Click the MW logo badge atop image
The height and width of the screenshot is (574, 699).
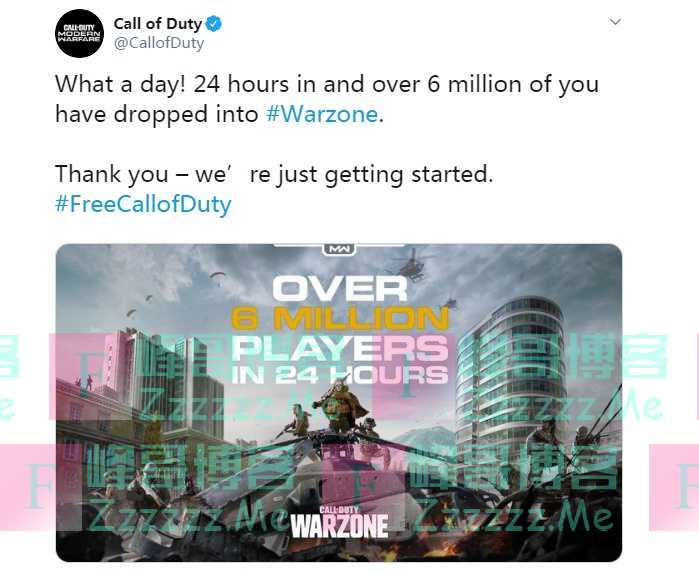339,249
